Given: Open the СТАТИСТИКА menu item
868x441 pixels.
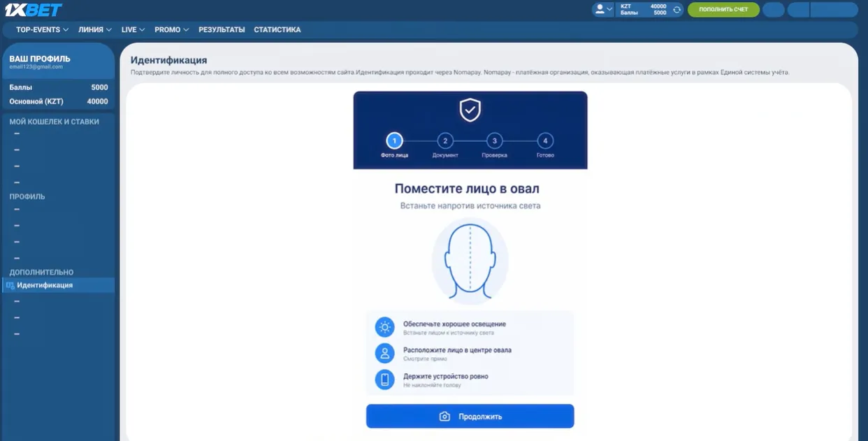Looking at the screenshot, I should tap(277, 30).
